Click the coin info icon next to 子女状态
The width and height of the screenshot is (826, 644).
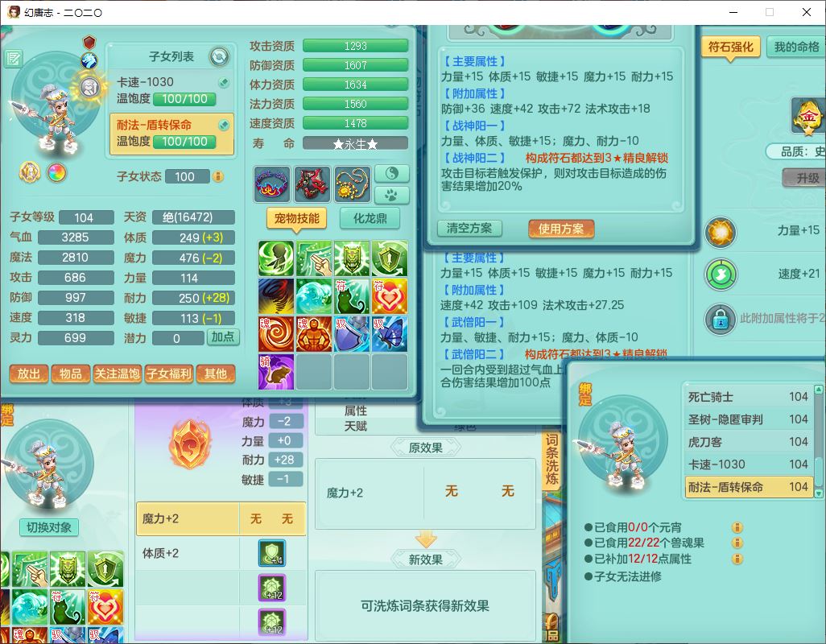[218, 176]
